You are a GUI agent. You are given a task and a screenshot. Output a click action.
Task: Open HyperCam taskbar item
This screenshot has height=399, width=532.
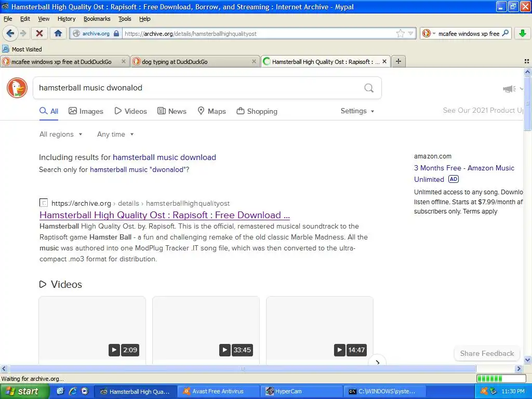(302, 391)
